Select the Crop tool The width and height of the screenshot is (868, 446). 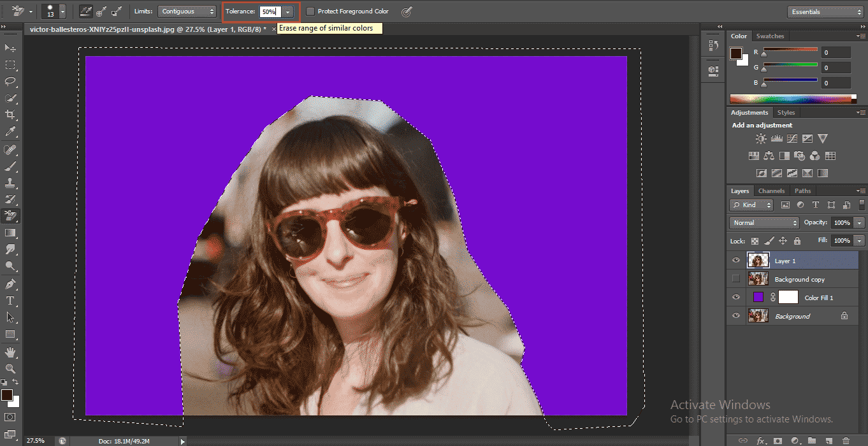point(10,115)
